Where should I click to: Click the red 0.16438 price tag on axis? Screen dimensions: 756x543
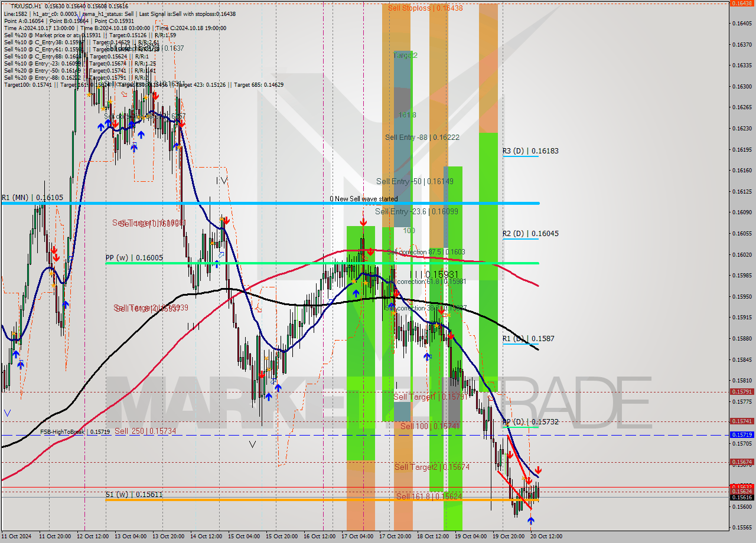741,3
